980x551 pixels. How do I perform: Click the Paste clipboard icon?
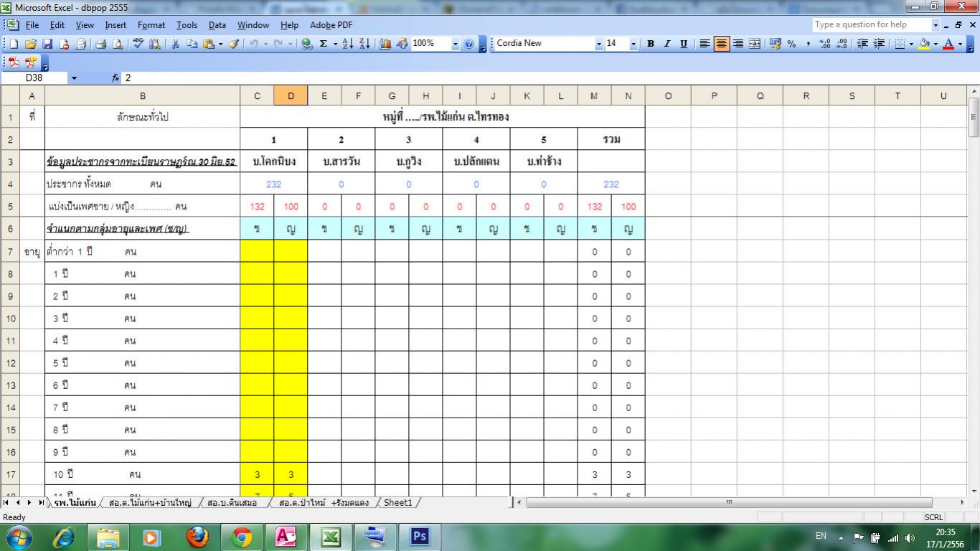pyautogui.click(x=208, y=44)
